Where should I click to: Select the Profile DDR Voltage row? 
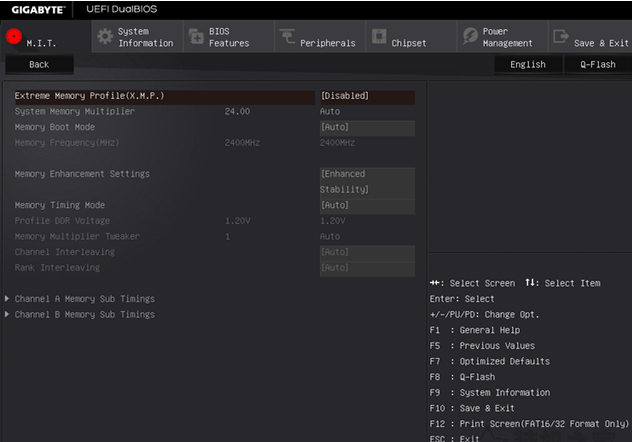pos(62,221)
